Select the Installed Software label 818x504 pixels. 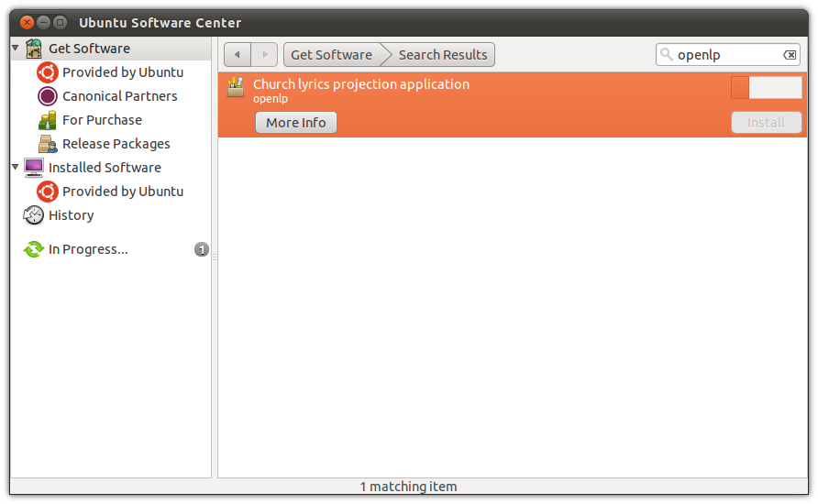105,168
